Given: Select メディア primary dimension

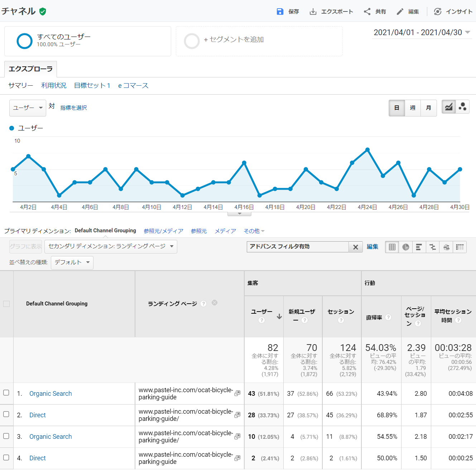Looking at the screenshot, I should click(225, 231).
